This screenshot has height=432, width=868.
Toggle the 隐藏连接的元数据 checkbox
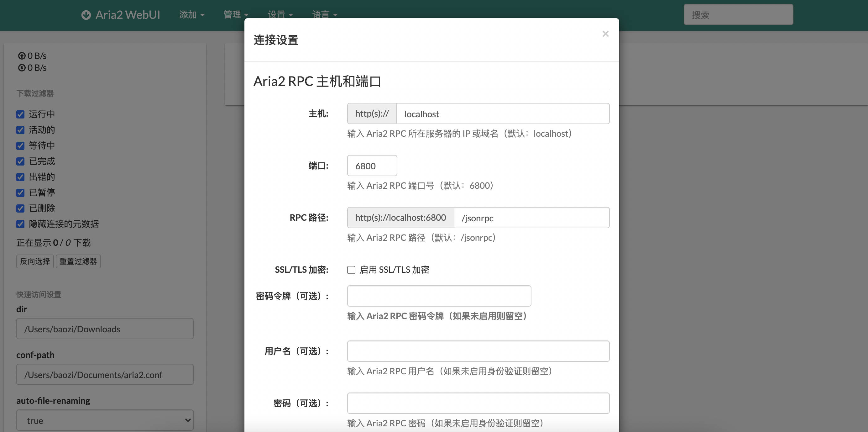click(21, 224)
